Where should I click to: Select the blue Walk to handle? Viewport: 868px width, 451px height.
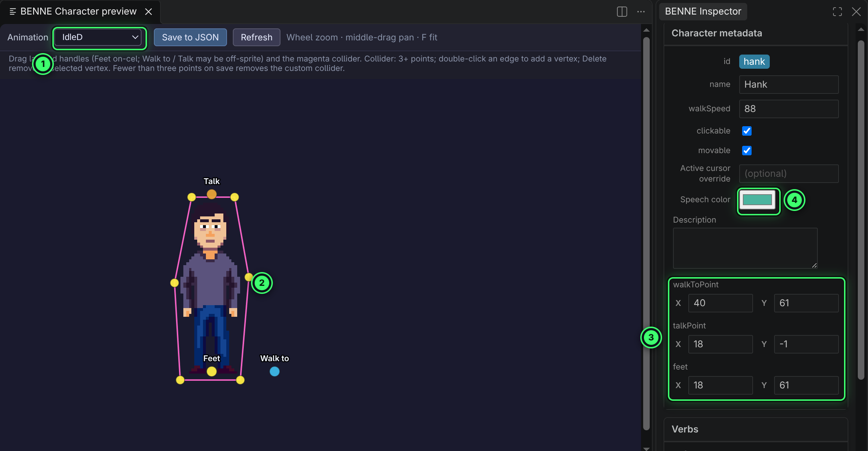pyautogui.click(x=275, y=371)
